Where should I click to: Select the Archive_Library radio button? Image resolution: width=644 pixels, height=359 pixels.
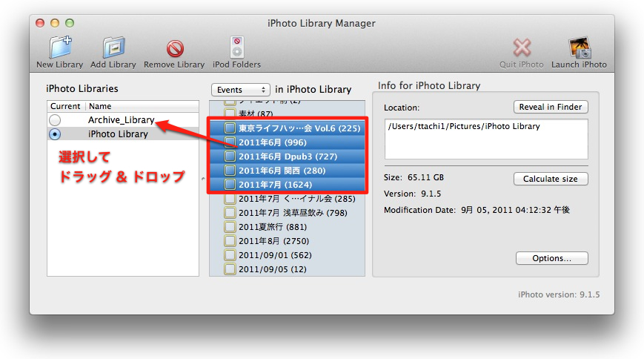(55, 120)
